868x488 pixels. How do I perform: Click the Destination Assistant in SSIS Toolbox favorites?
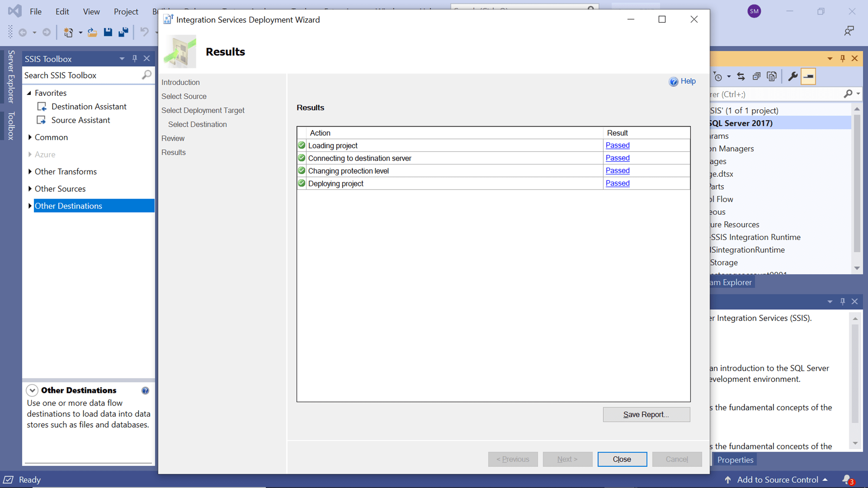point(89,106)
